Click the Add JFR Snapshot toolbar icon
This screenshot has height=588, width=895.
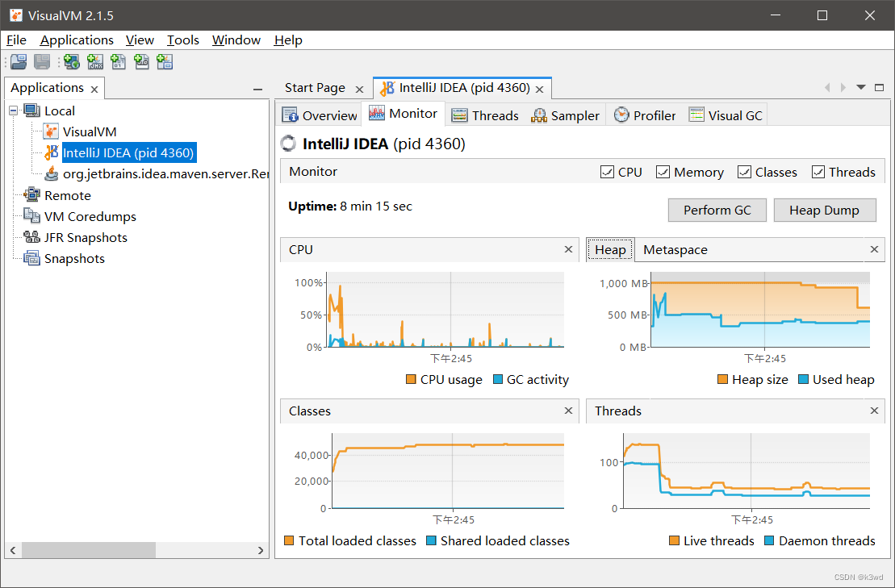coord(141,61)
